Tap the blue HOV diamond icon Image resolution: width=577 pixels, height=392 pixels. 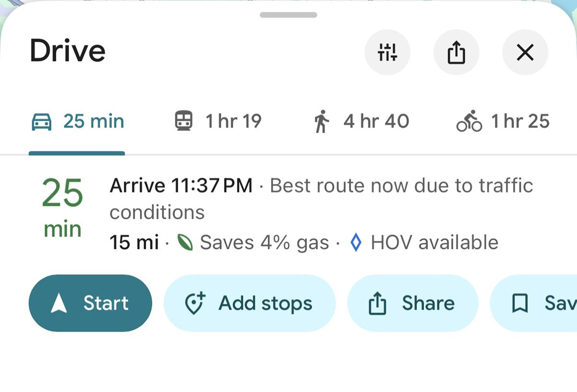tap(356, 243)
